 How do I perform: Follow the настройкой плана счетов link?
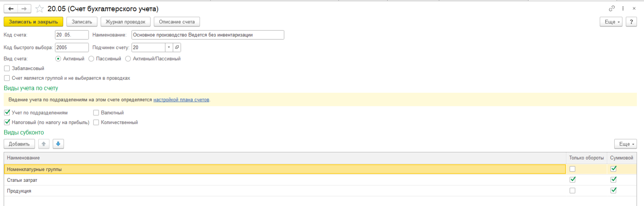181,100
